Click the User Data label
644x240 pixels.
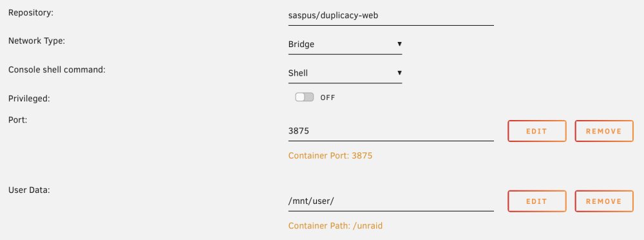(x=29, y=190)
